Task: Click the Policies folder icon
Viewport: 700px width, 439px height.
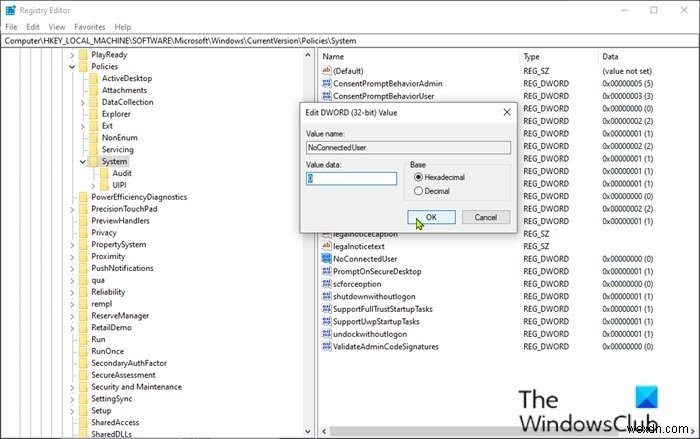Action: pos(83,67)
